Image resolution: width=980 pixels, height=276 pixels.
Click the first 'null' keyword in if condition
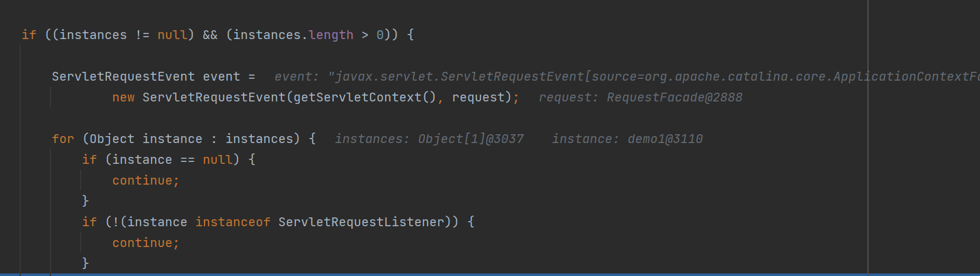tap(172, 35)
